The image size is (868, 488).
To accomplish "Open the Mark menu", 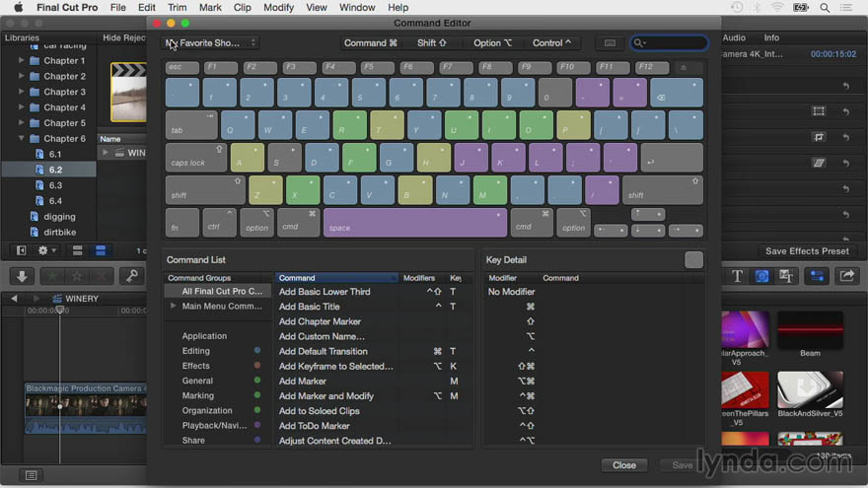I will tap(210, 7).
